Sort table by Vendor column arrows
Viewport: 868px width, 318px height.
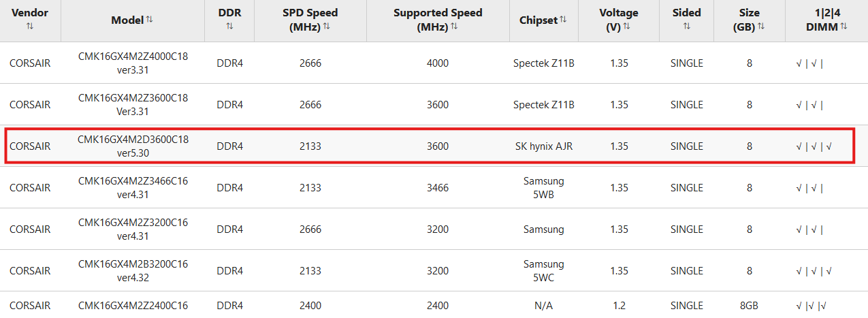click(x=30, y=26)
